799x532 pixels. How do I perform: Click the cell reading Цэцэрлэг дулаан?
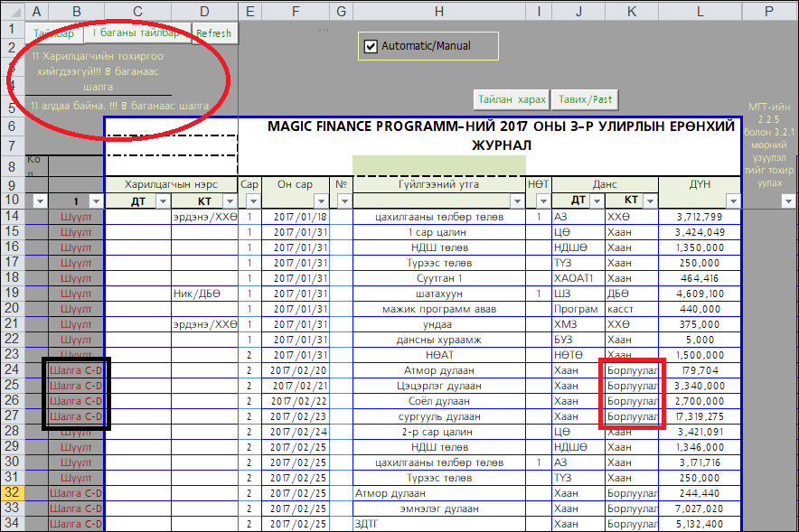click(438, 386)
